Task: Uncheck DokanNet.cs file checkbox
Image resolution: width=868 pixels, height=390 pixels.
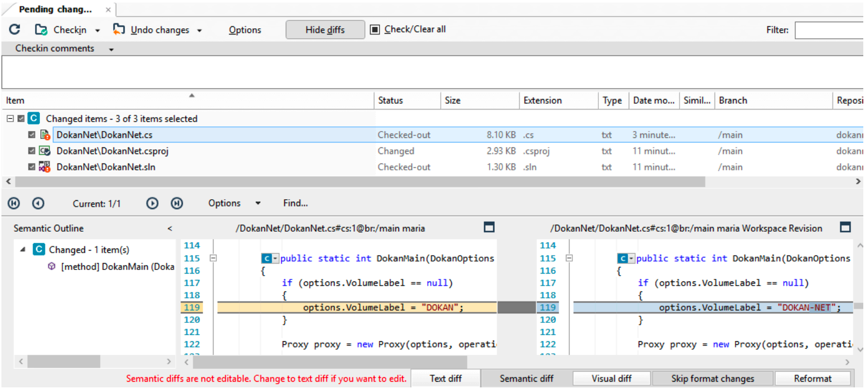Action: coord(32,135)
